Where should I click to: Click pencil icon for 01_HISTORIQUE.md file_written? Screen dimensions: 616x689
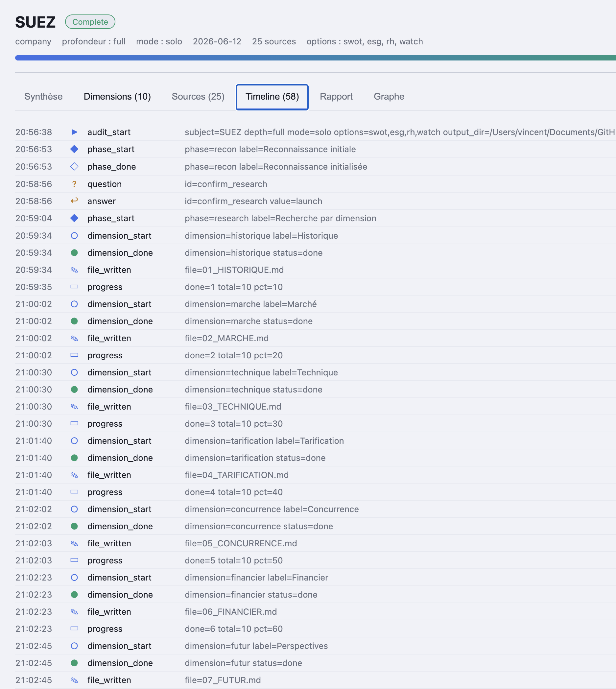click(x=75, y=270)
